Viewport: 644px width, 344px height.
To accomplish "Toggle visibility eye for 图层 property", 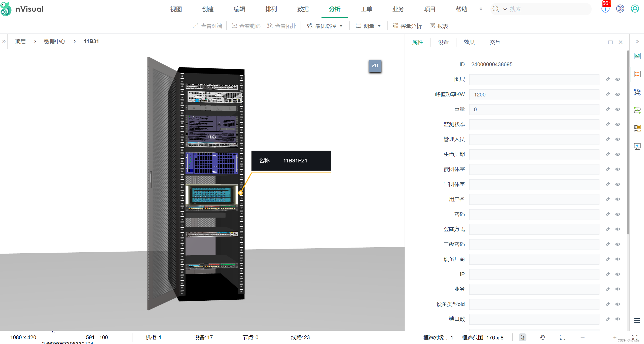I will 617,79.
